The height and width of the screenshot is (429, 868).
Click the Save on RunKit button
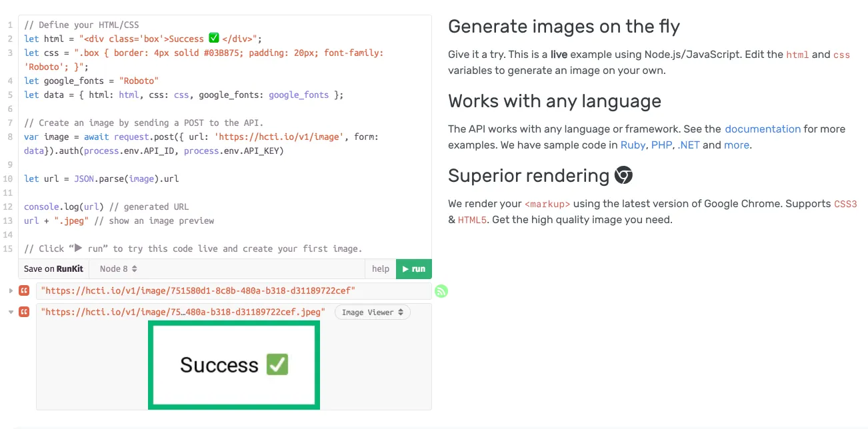coord(53,268)
